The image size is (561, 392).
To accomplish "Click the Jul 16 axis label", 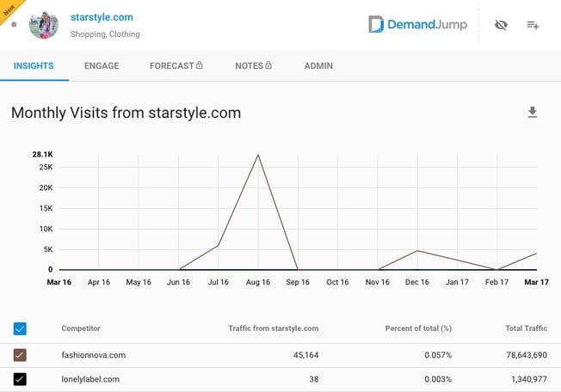I will 219,282.
